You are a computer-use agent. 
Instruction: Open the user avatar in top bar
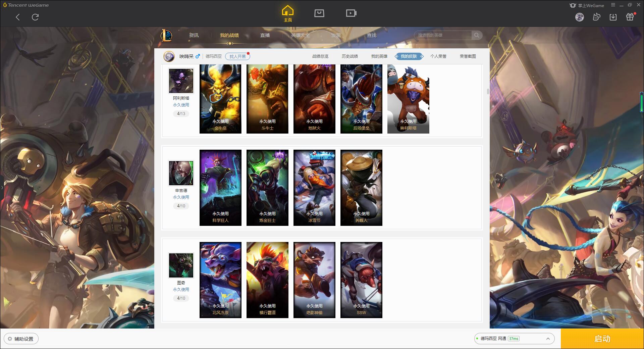579,17
